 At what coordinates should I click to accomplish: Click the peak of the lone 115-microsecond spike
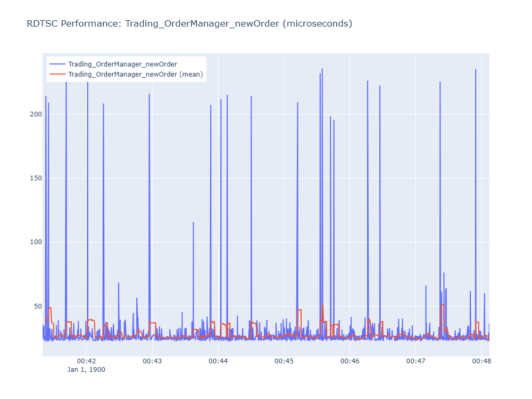coord(194,222)
